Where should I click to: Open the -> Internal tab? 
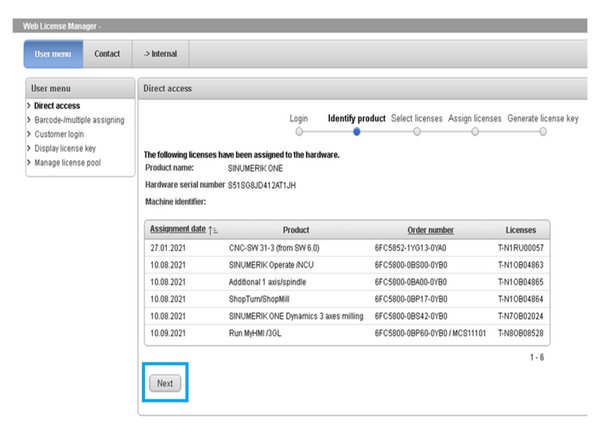(160, 54)
